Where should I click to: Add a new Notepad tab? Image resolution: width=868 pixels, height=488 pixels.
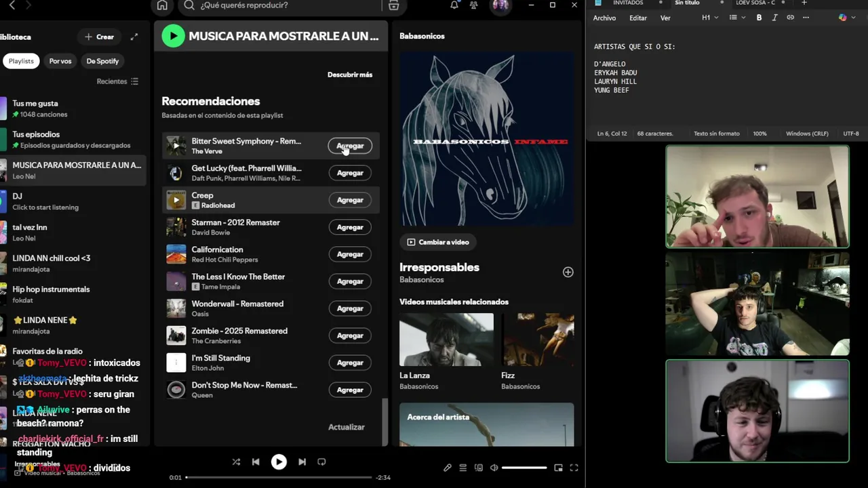tap(804, 3)
